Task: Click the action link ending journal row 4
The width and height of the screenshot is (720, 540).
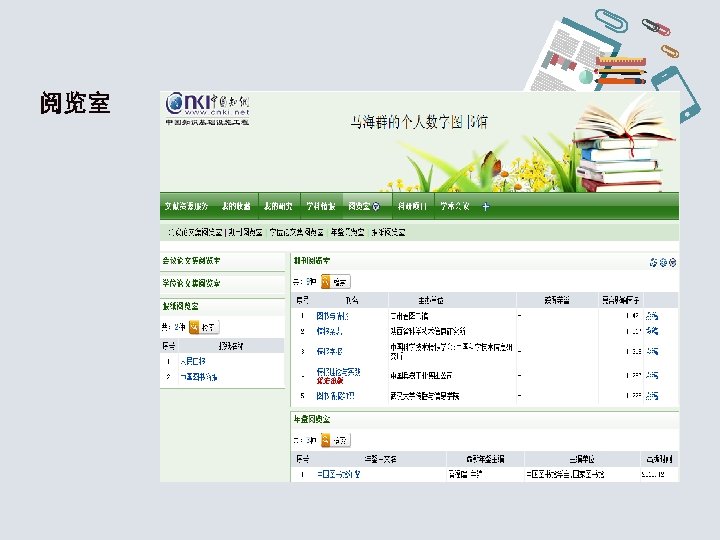Action: (652, 376)
